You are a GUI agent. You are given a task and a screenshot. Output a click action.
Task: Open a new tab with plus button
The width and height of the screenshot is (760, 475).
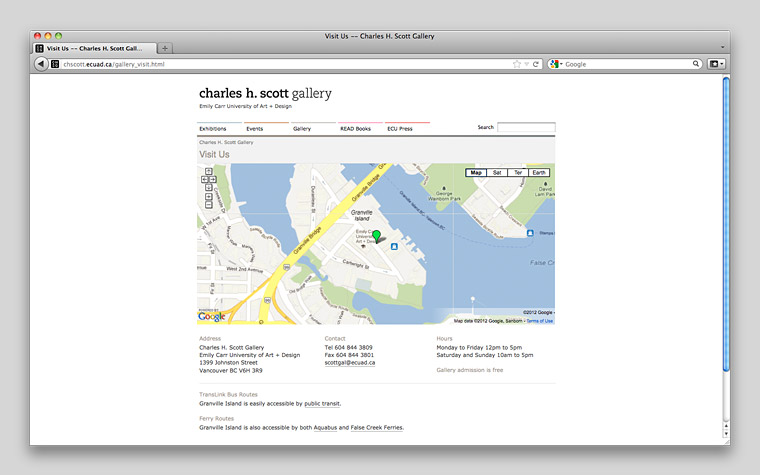[165, 48]
